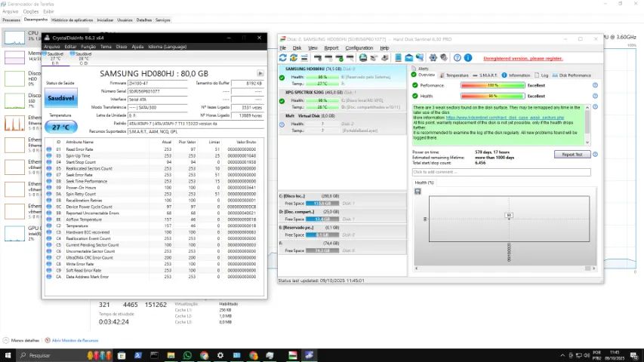The height and width of the screenshot is (362, 644).
Task: Click the help icon next to Repeat Test
Action: click(x=595, y=155)
